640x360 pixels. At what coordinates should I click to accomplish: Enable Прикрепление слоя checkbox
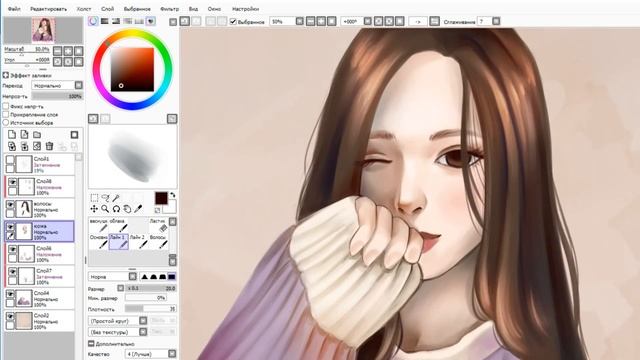coord(6,114)
